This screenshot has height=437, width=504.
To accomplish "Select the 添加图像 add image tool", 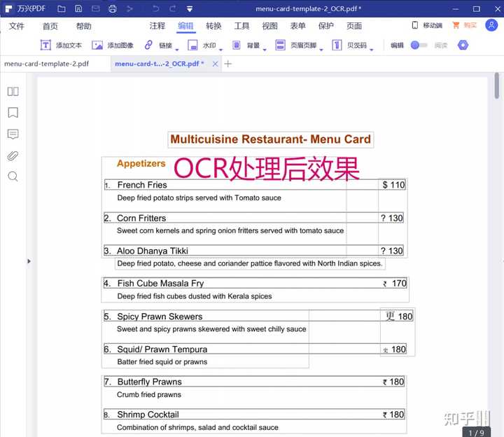I will 112,46.
